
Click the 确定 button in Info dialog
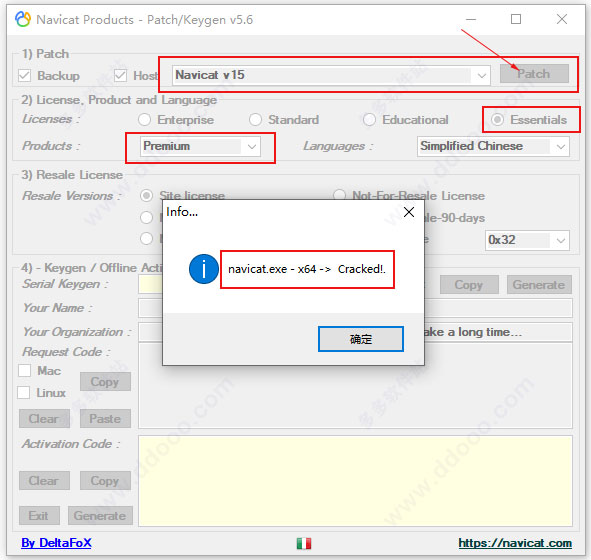coord(361,339)
